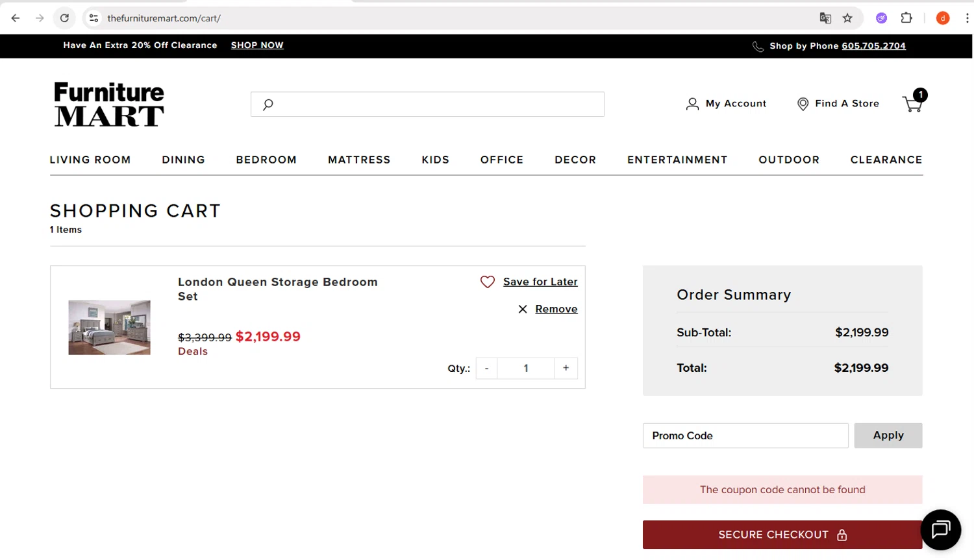Open the DINING menu
This screenshot has width=974, height=560.
point(184,160)
